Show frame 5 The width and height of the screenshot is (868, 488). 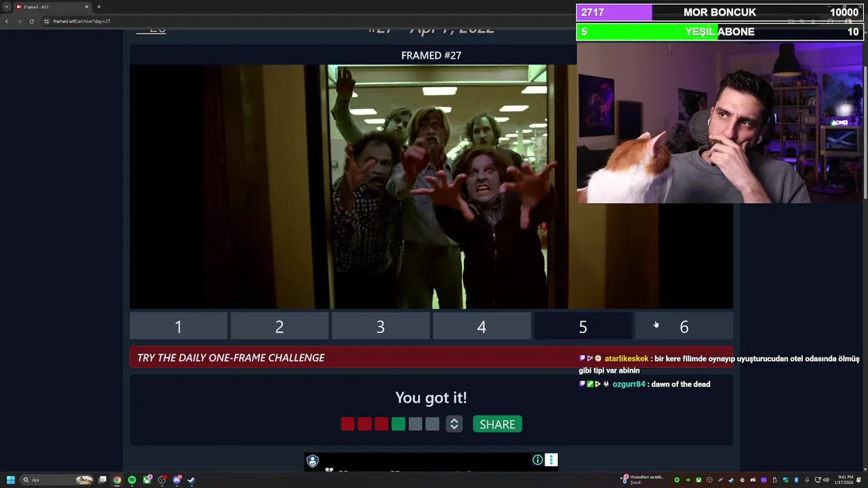pyautogui.click(x=583, y=327)
